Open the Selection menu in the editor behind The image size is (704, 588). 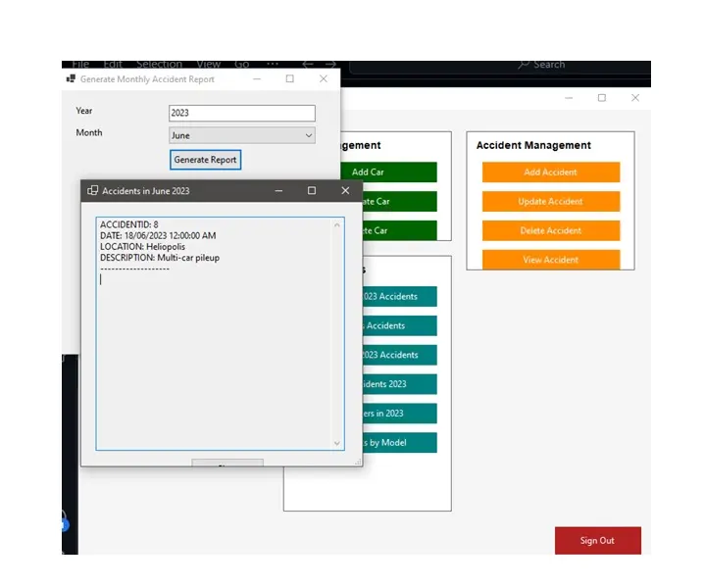click(160, 64)
